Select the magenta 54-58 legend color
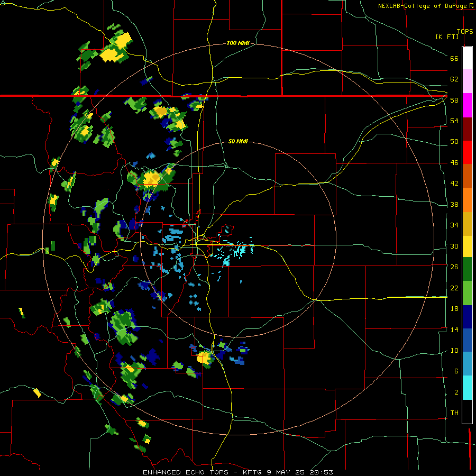Viewport: 476px width, 476px height. point(467,105)
